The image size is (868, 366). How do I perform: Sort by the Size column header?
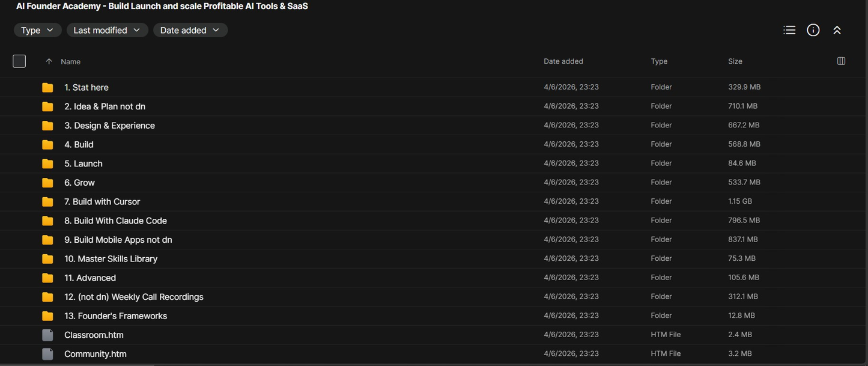735,61
